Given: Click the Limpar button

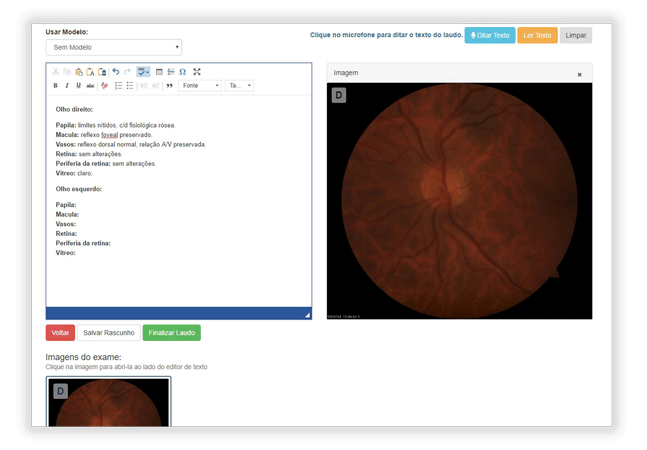Looking at the screenshot, I should click(576, 35).
